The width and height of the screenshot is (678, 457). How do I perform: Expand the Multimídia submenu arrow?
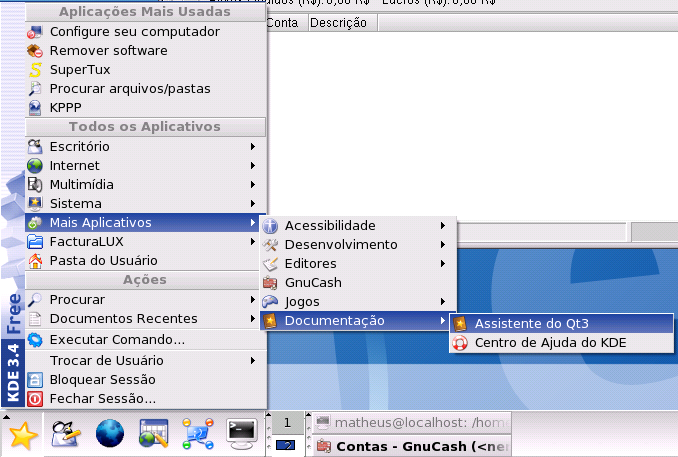tap(253, 185)
